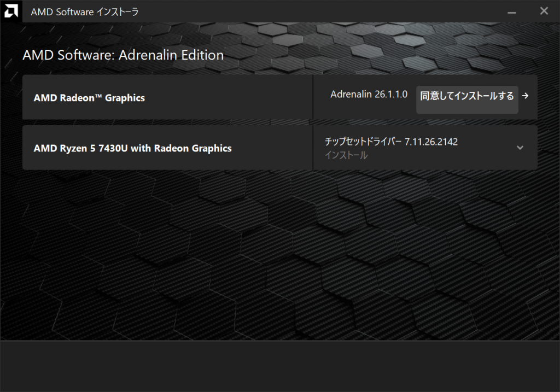
Task: Expand the chipset driver chevron
Action: [520, 148]
